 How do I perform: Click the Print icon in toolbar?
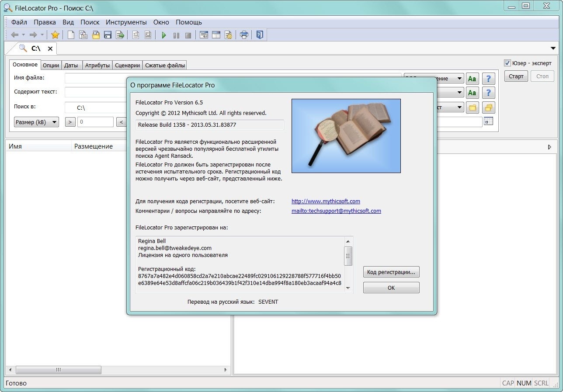(x=244, y=35)
